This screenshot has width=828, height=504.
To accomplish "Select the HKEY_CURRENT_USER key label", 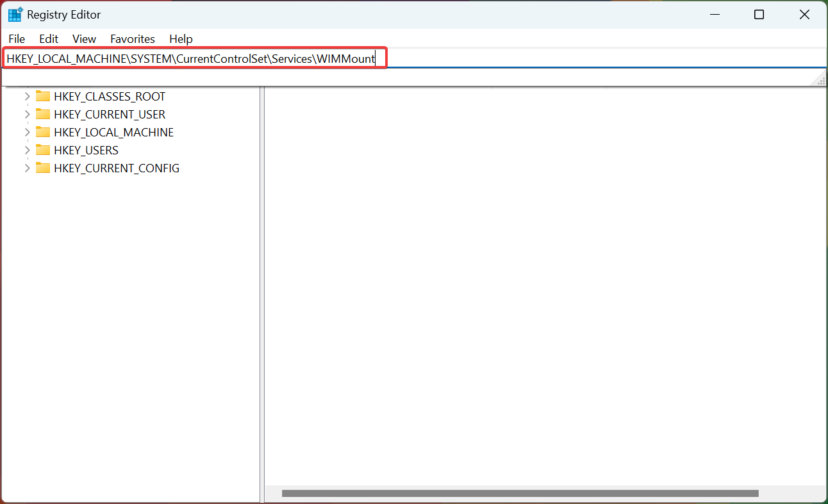I will coord(110,115).
